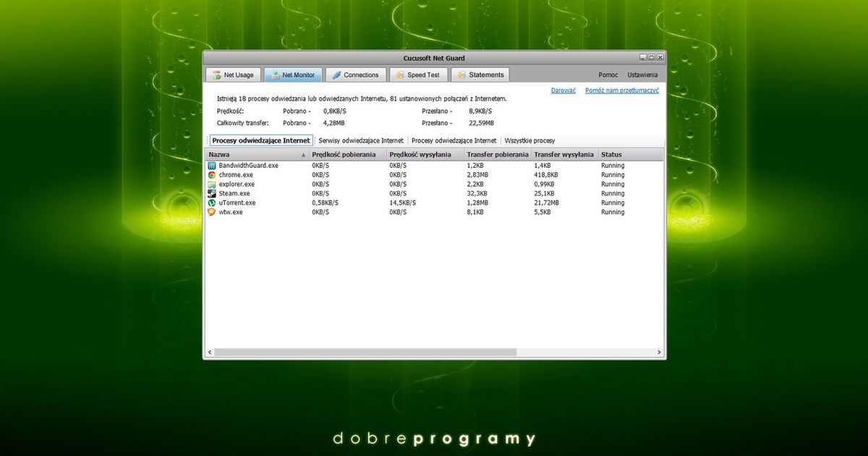The height and width of the screenshot is (456, 868).
Task: Switch to the Serwisy odwiedzające Internet tab
Action: 361,140
